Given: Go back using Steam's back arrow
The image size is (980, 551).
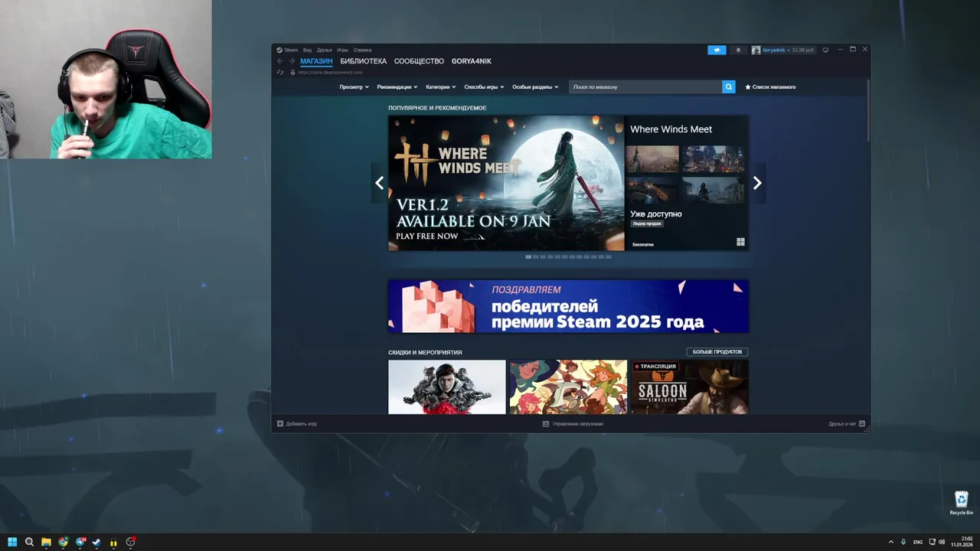Looking at the screenshot, I should point(279,61).
